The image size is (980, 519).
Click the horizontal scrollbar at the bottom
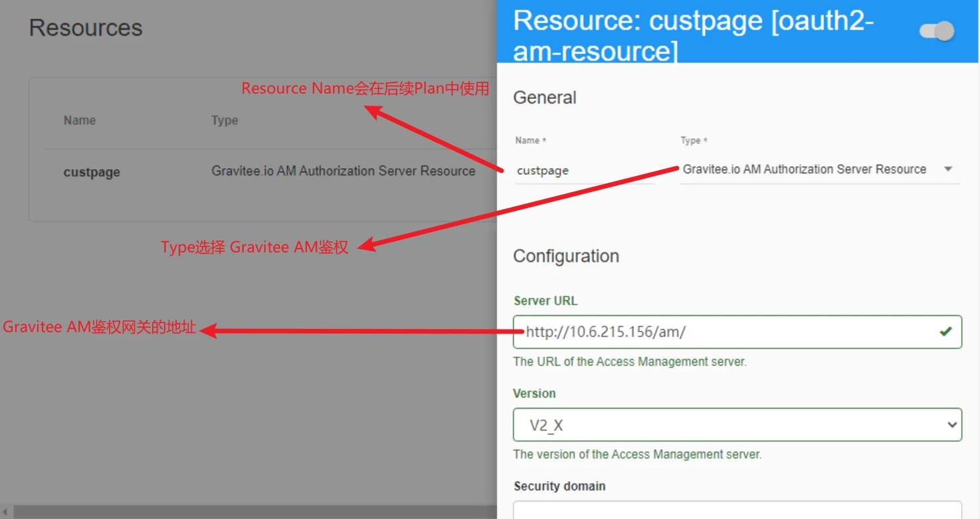[x=256, y=512]
